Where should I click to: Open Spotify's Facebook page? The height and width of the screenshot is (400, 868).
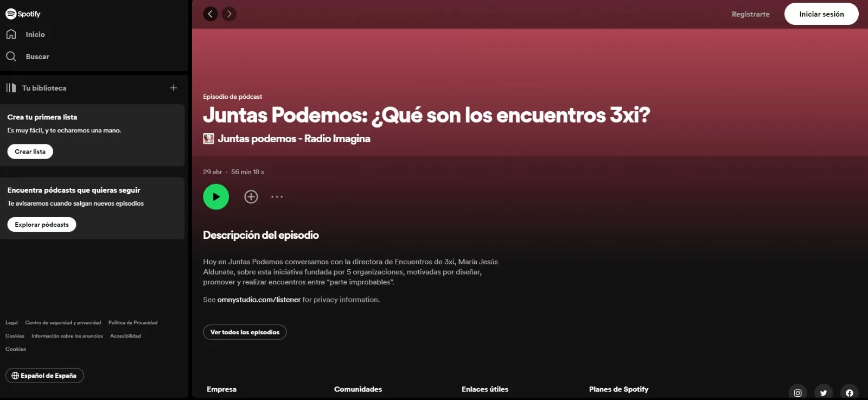click(x=850, y=392)
